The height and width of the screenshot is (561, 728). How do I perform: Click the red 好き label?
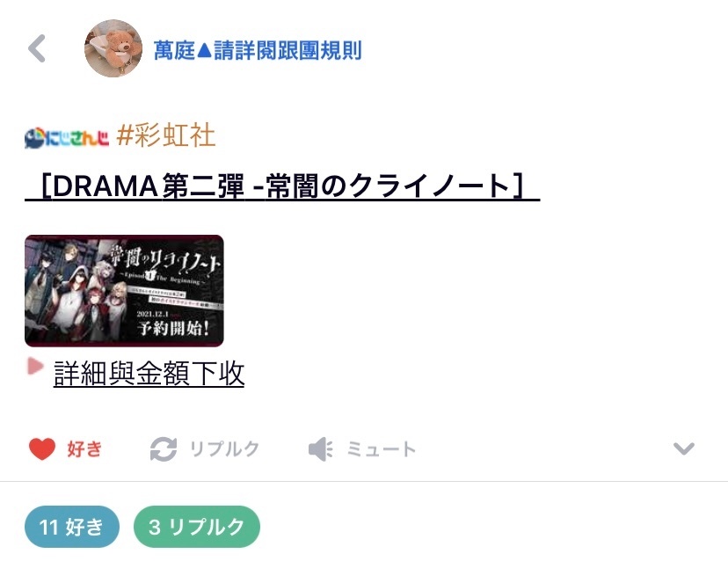coord(84,448)
